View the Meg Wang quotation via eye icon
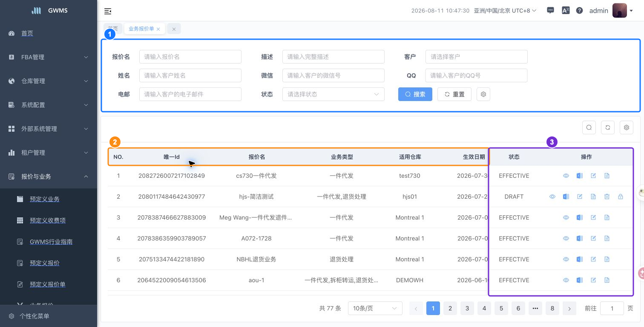 coord(566,217)
